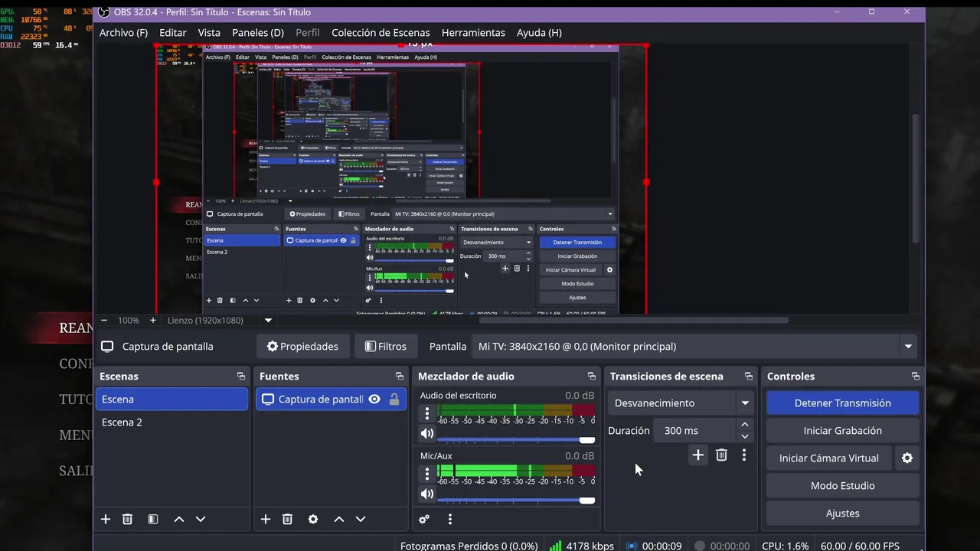
Task: Toggle visibility of Captura de pantalla source
Action: click(374, 399)
